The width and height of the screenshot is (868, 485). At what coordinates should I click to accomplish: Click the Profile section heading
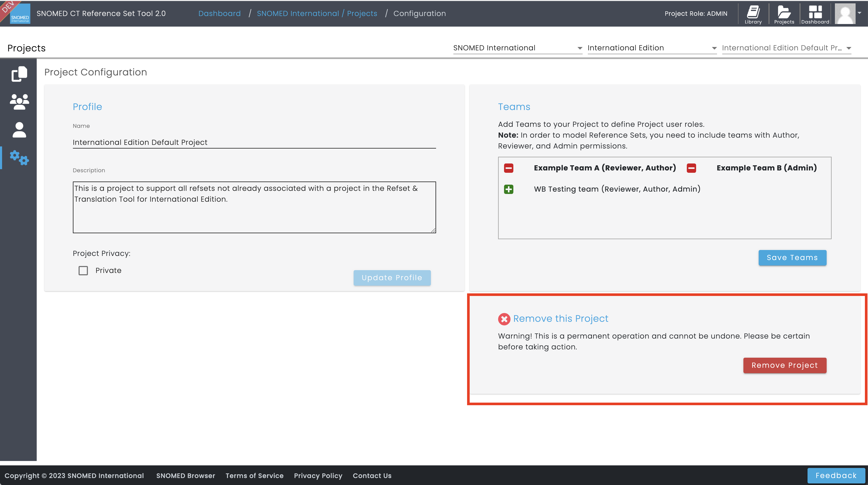tap(87, 107)
